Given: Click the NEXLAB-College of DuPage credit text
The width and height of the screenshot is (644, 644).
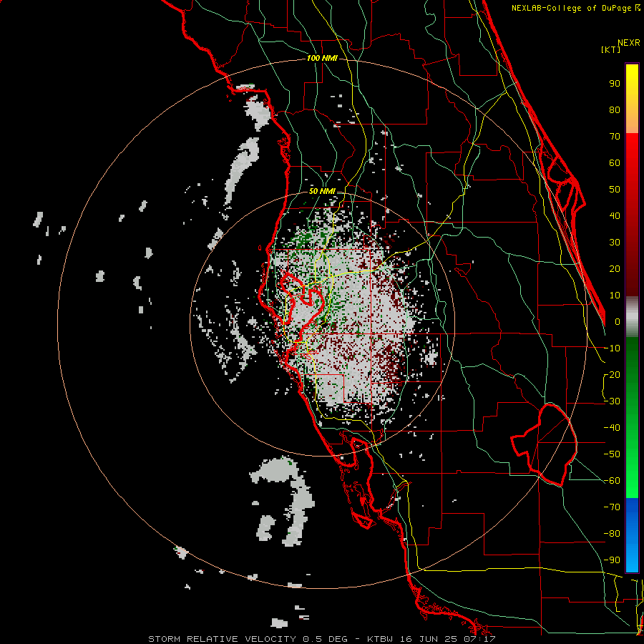Looking at the screenshot, I should pos(575,8).
